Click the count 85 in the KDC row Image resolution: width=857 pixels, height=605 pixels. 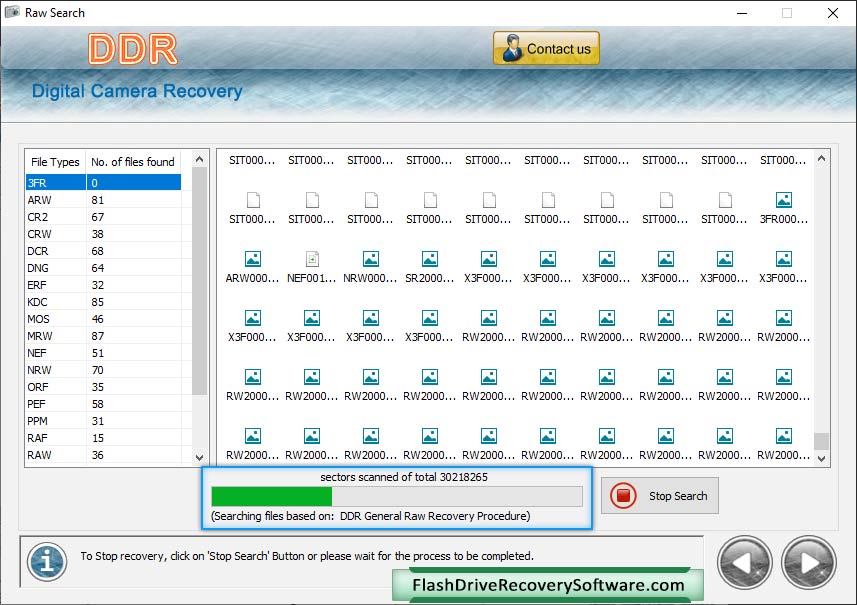click(x=98, y=302)
